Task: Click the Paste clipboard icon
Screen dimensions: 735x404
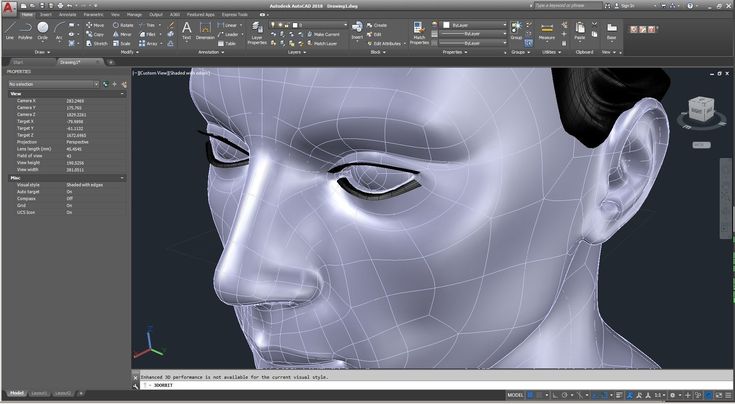Action: pos(580,31)
